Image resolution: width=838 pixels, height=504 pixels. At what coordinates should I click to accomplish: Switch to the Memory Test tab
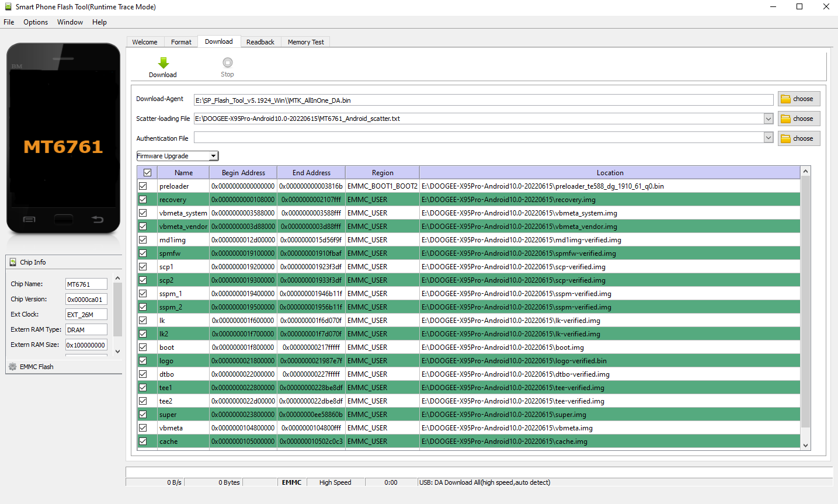(305, 42)
